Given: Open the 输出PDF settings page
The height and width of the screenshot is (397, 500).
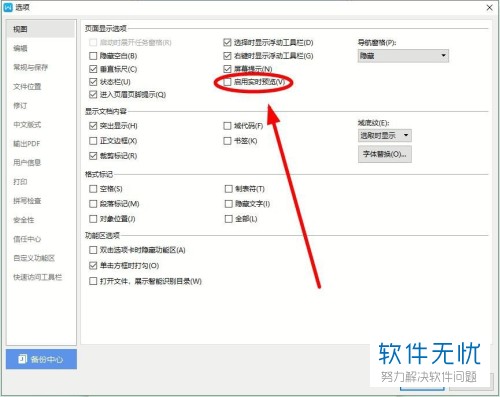Looking at the screenshot, I should click(27, 144).
